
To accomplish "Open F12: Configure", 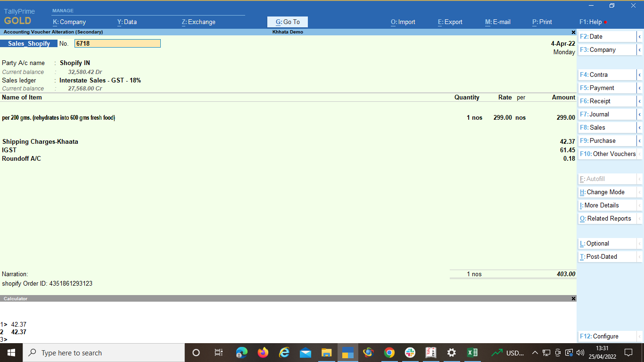I will (x=607, y=336).
